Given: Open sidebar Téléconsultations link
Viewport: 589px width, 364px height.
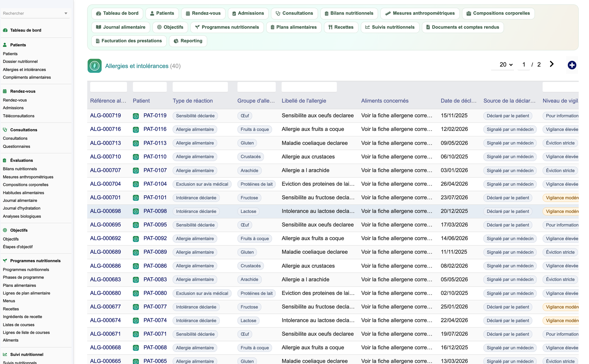Looking at the screenshot, I should tap(19, 116).
